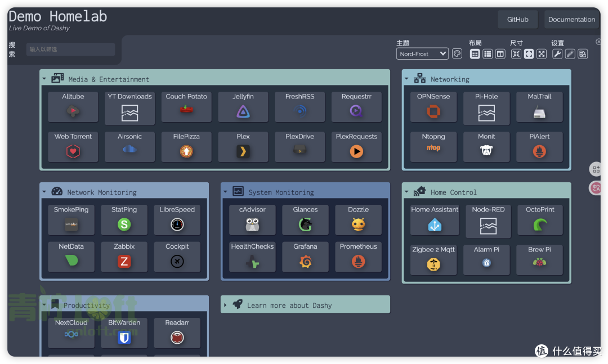Open LibreSpeed tile
This screenshot has width=608, height=364.
coord(177,220)
